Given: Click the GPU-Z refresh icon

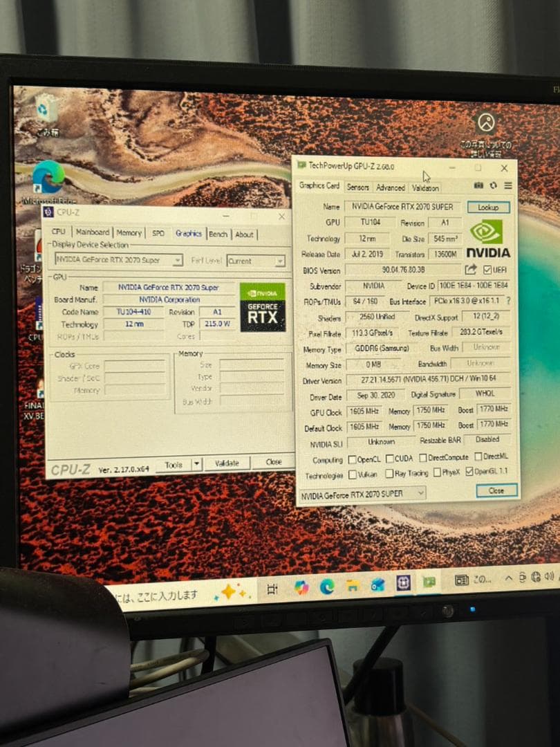Looking at the screenshot, I should pyautogui.click(x=494, y=185).
